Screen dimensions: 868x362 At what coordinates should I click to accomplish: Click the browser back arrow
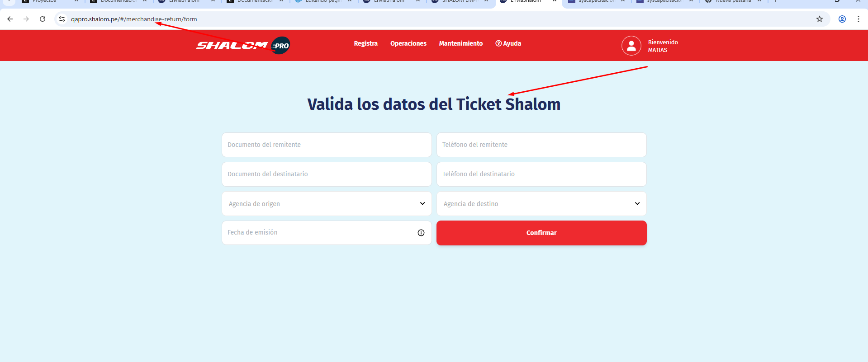pos(10,19)
